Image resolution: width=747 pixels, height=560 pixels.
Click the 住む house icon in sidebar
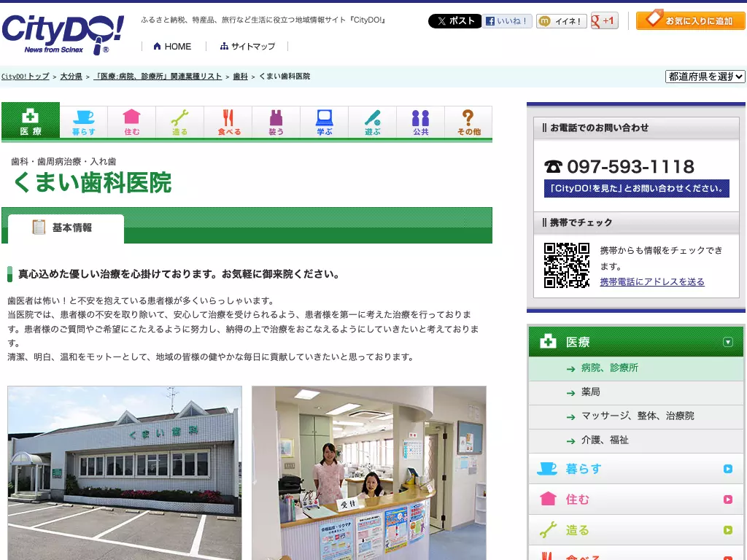click(548, 499)
